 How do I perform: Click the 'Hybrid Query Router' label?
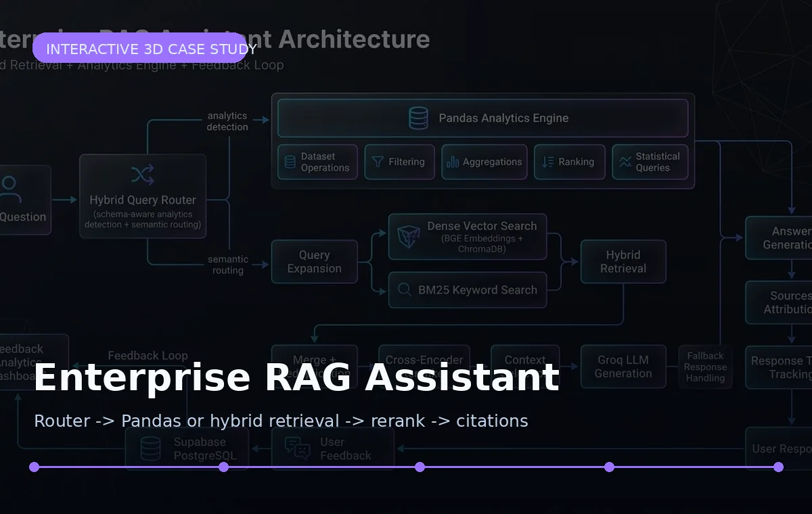pyautogui.click(x=143, y=200)
